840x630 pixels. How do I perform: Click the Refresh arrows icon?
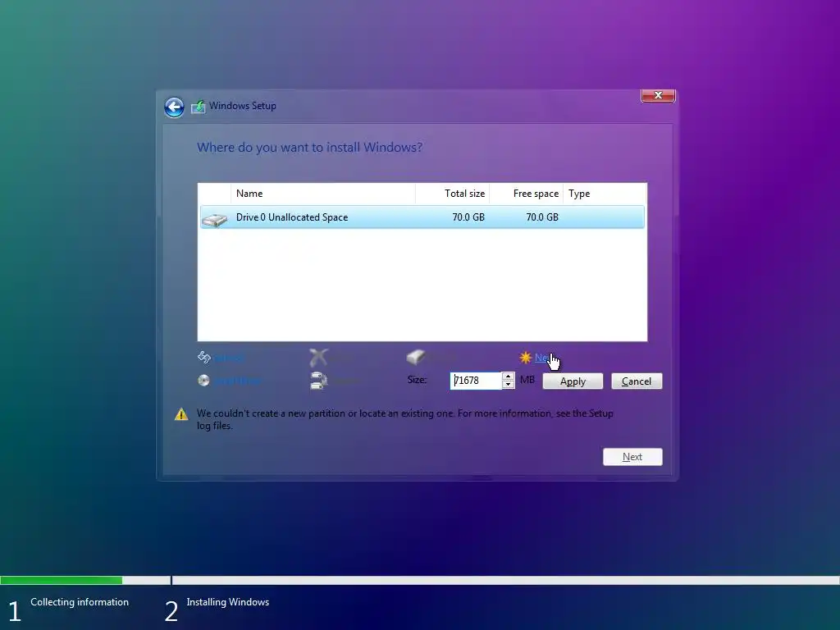coord(204,357)
